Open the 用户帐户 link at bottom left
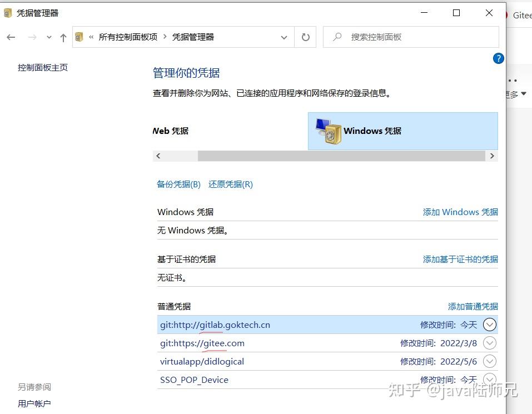532x414 pixels. (34, 403)
